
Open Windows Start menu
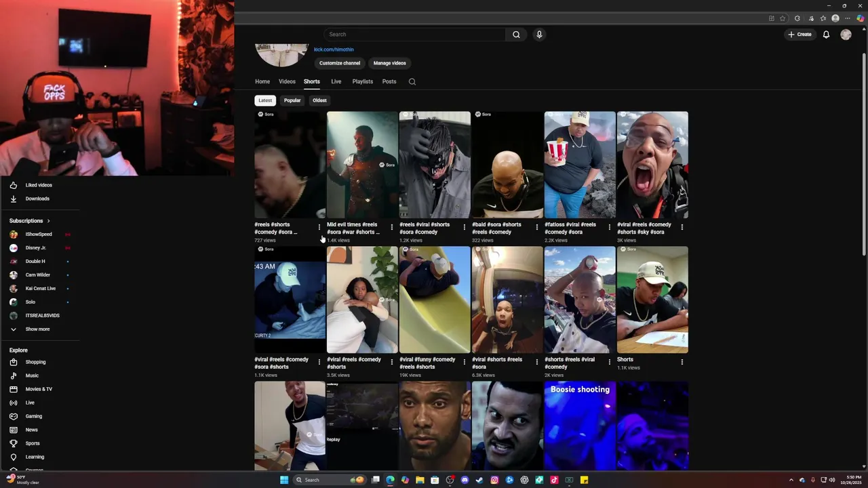[284, 480]
